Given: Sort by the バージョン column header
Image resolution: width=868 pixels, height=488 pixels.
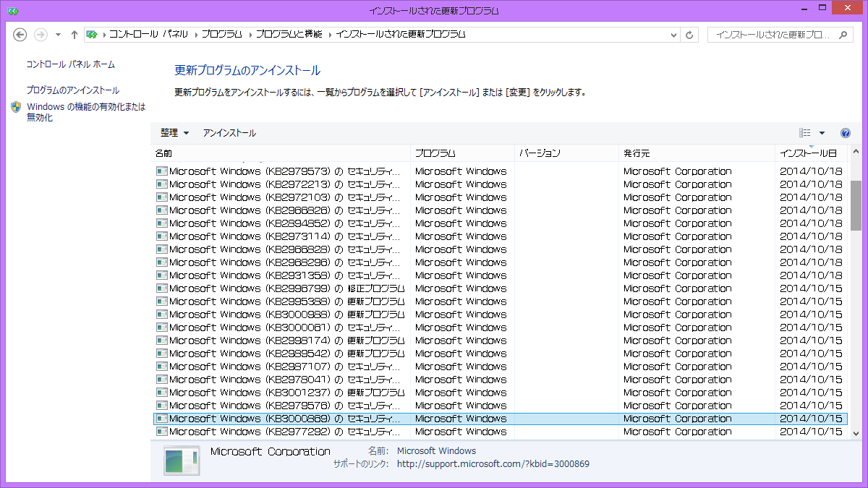Looking at the screenshot, I should pyautogui.click(x=566, y=153).
